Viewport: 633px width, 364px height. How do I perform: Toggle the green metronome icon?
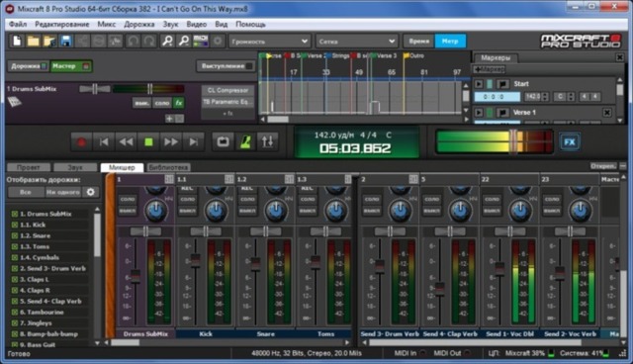tap(245, 141)
